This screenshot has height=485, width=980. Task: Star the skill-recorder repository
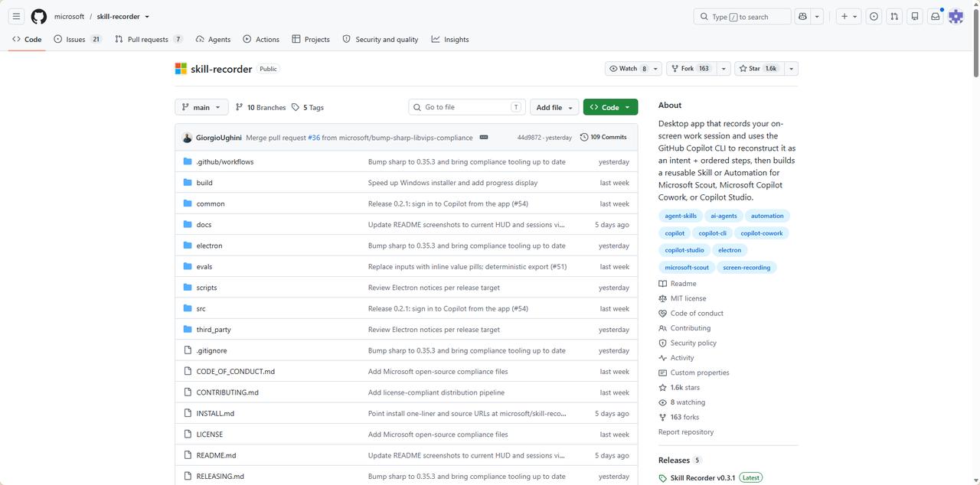point(759,69)
